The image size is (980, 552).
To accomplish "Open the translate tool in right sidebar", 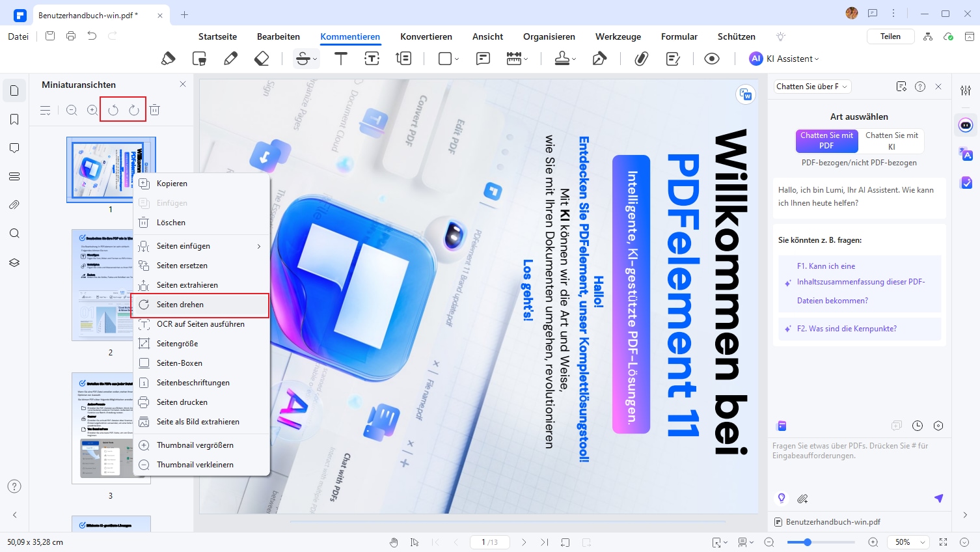I will 966,154.
